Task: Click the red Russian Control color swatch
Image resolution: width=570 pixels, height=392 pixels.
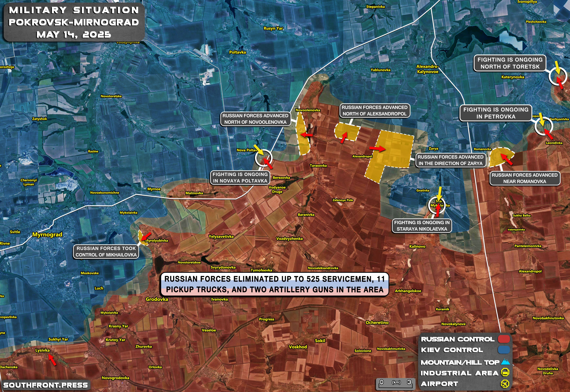Action: (504, 339)
